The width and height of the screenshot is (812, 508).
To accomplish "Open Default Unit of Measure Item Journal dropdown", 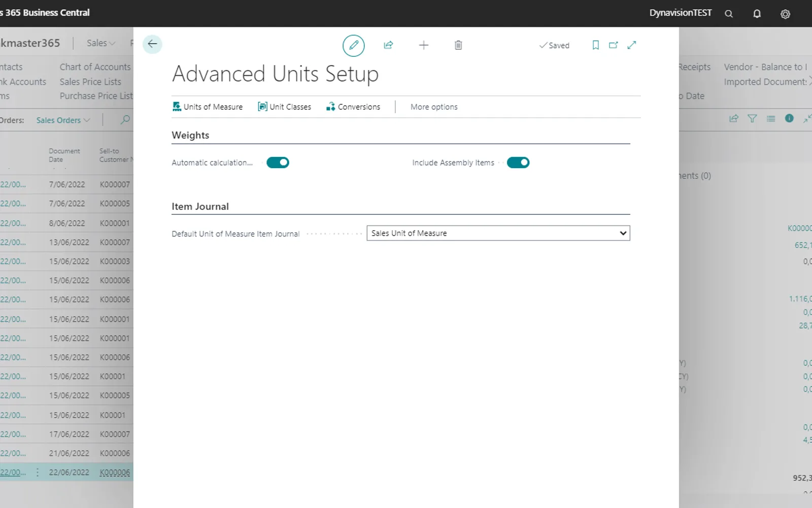I will [498, 233].
